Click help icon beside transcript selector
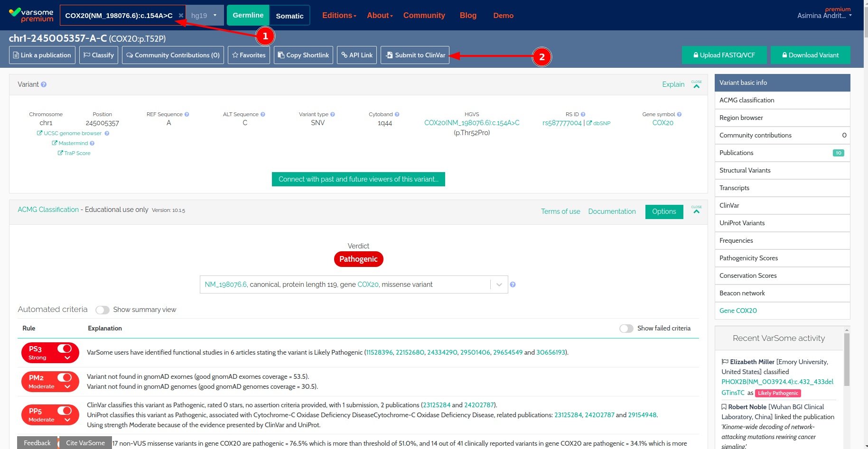This screenshot has width=868, height=449. pos(513,284)
